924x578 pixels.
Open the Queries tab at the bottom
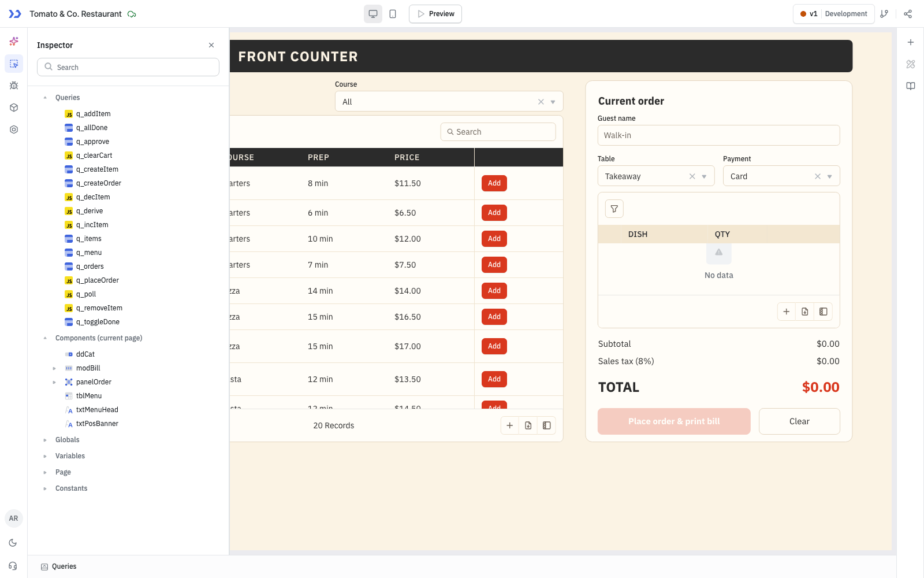point(58,566)
